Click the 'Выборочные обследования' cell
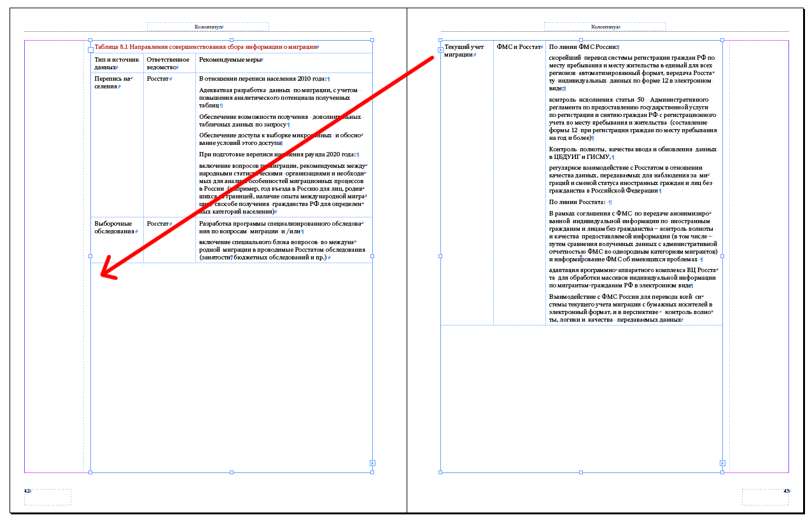 click(x=117, y=228)
